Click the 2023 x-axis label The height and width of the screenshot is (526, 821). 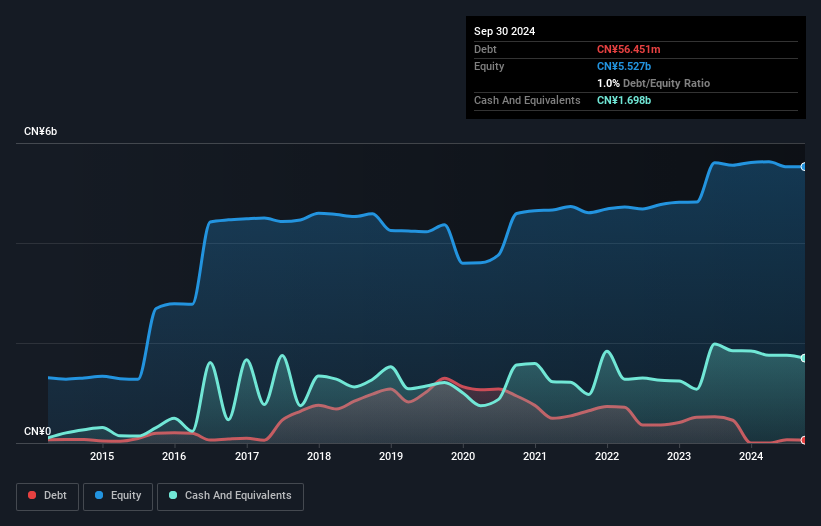tap(679, 456)
